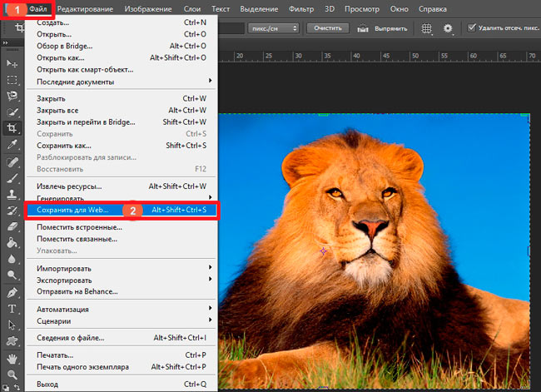The width and height of the screenshot is (541, 392).
Task: Choose Save As (Сохранить как) item
Action: (122, 146)
